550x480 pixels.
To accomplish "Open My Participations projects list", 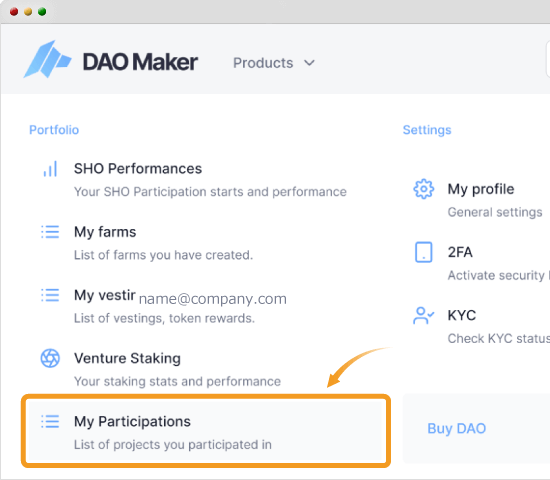I will coord(205,432).
